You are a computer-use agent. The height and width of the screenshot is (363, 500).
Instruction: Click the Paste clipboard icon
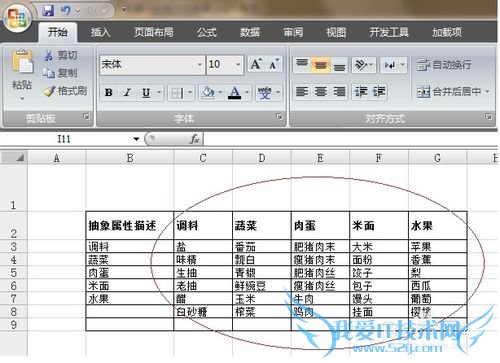pos(22,62)
